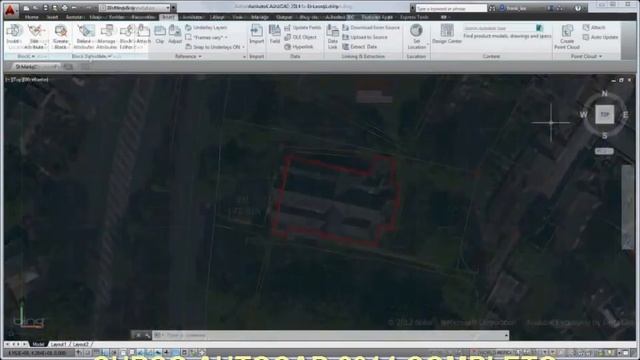
Task: Expand the Block panel title
Action: 26,56
